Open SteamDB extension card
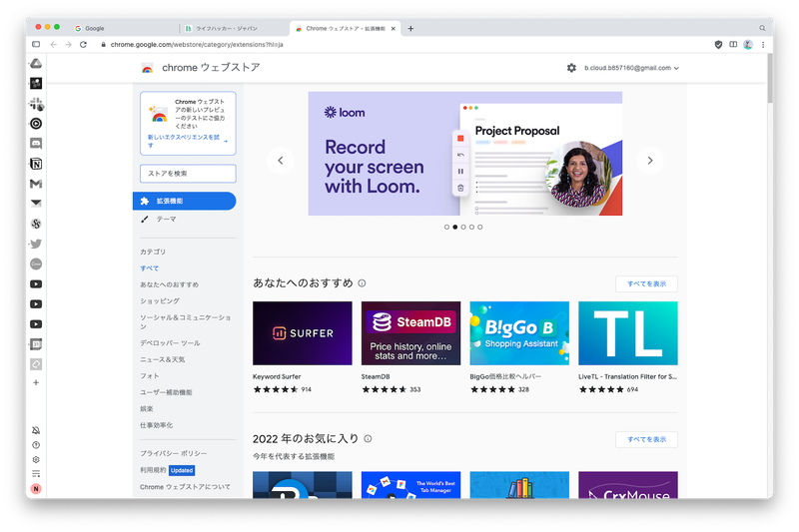 click(410, 347)
